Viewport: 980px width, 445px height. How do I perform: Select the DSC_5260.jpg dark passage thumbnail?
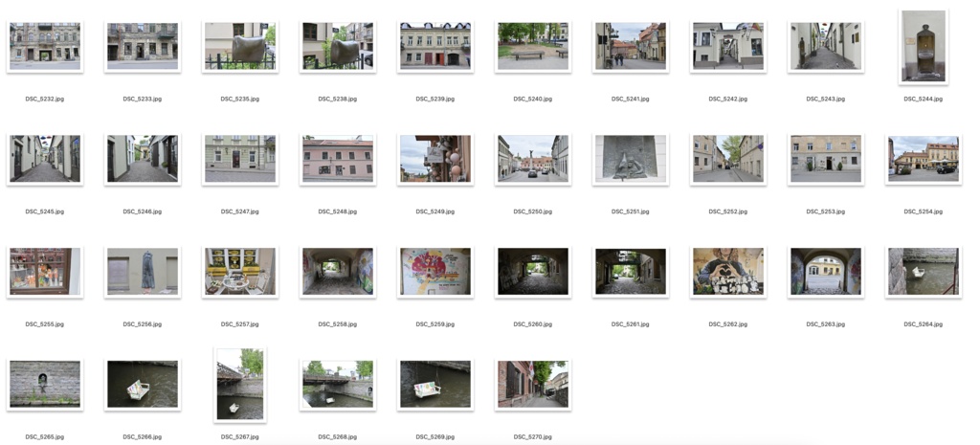coord(532,272)
